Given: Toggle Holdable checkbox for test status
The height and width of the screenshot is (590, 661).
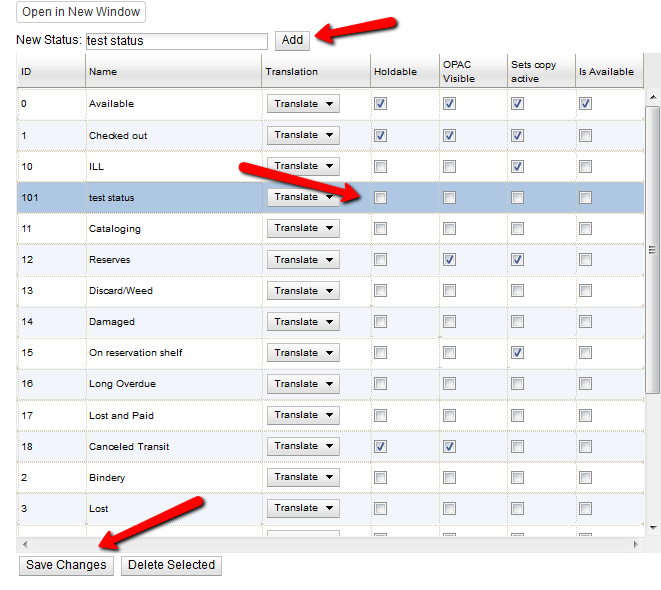Looking at the screenshot, I should pyautogui.click(x=381, y=198).
